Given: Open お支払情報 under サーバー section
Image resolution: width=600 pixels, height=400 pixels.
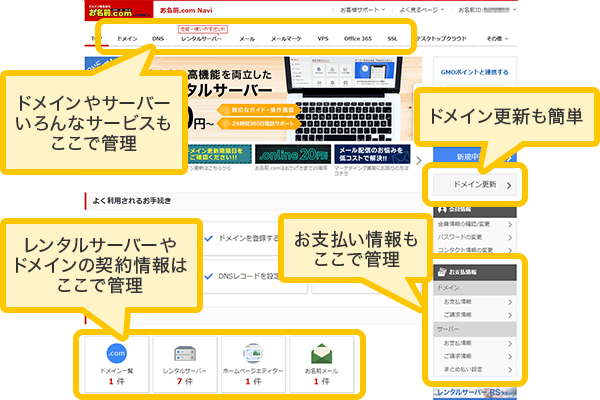Looking at the screenshot, I should click(457, 343).
